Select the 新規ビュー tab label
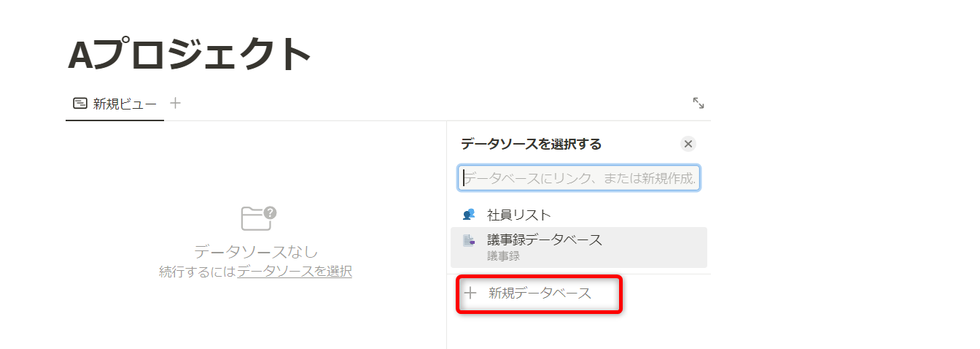The image size is (980, 349). point(125,104)
